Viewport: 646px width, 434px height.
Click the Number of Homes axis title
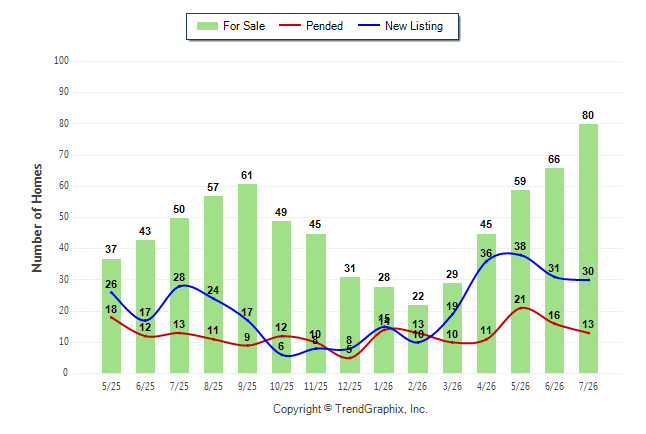(x=37, y=218)
